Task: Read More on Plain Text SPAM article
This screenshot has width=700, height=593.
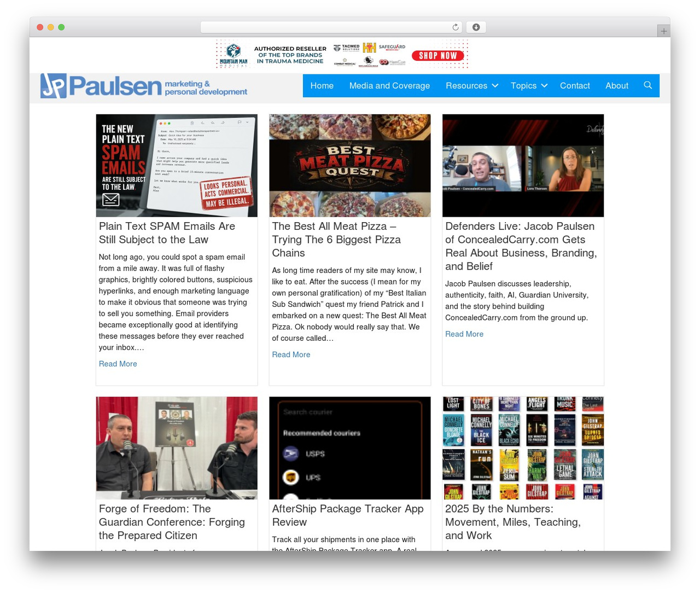Action: [118, 364]
